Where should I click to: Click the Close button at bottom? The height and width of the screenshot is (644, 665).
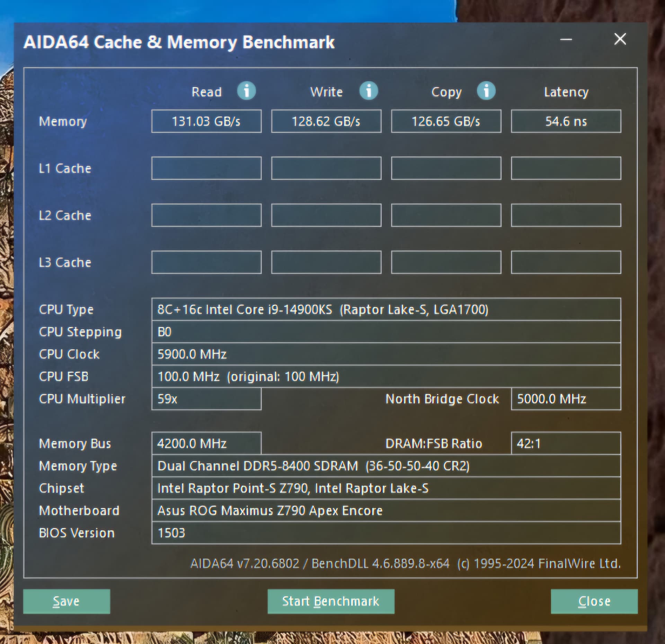click(x=594, y=601)
